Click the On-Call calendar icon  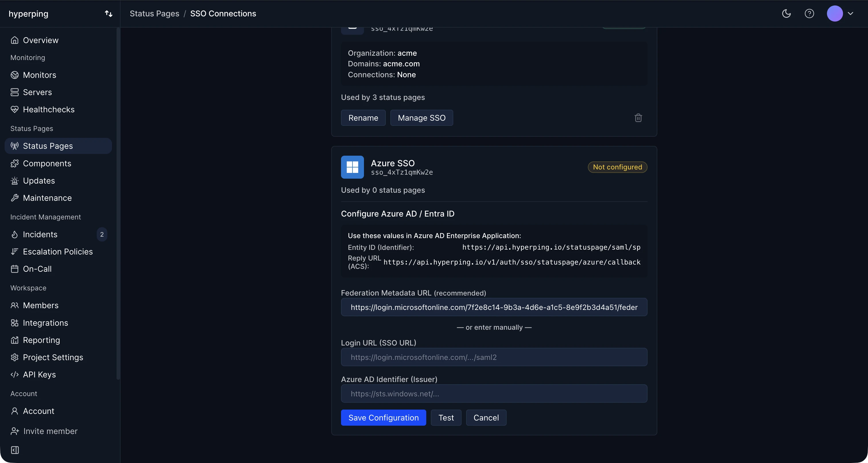coord(14,269)
